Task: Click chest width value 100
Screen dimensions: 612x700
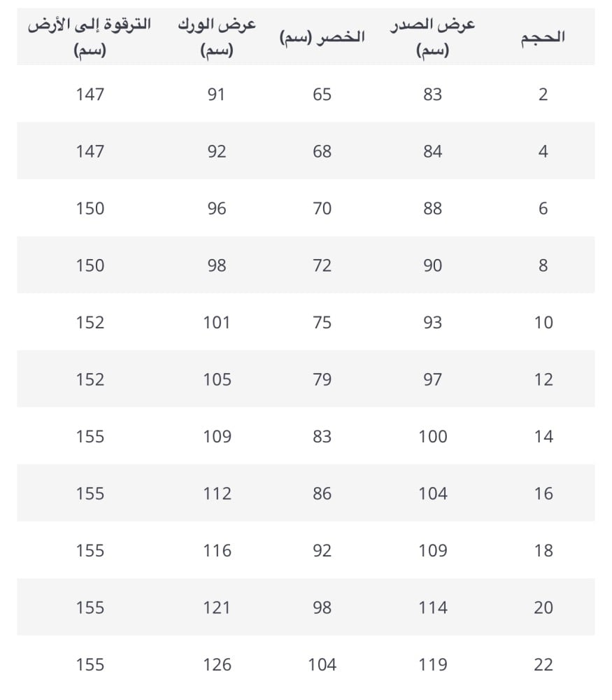Action: click(x=432, y=437)
